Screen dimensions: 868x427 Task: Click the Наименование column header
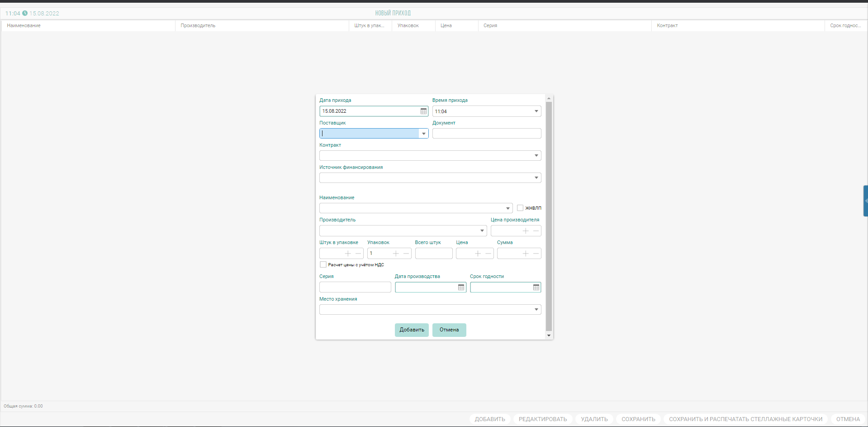(24, 26)
